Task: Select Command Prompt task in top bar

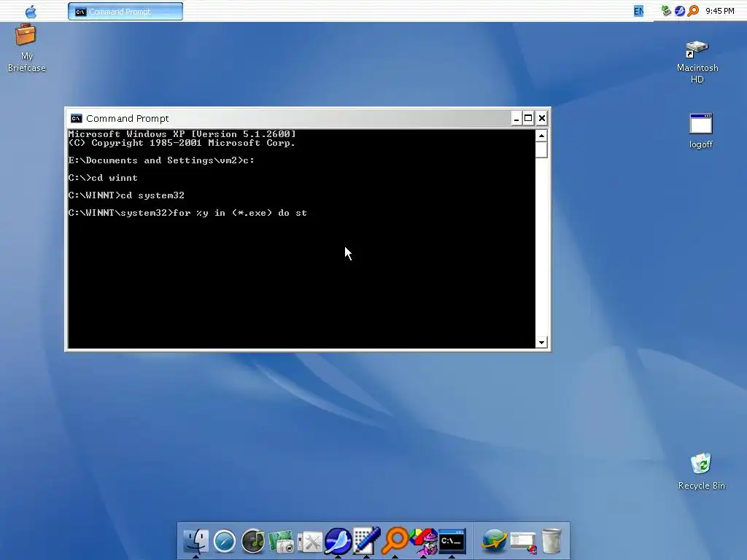Action: tap(125, 12)
